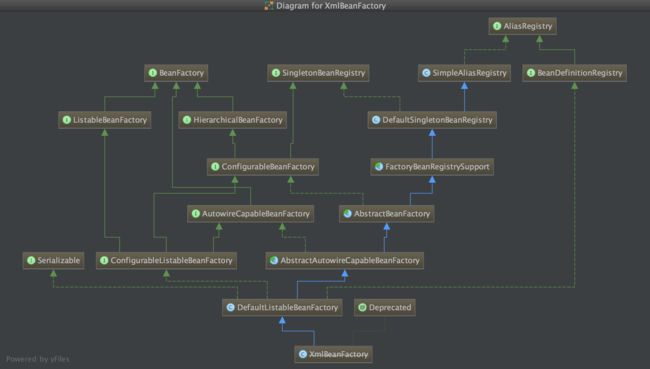Select the ConfigurableListableBeanFactory node label
Viewport: 650px width, 369px height.
(171, 260)
